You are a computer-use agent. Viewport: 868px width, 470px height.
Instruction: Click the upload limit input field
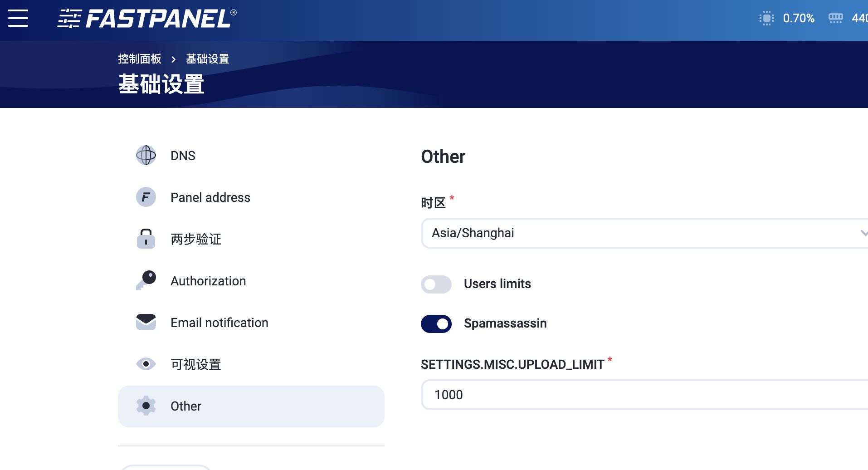point(635,395)
